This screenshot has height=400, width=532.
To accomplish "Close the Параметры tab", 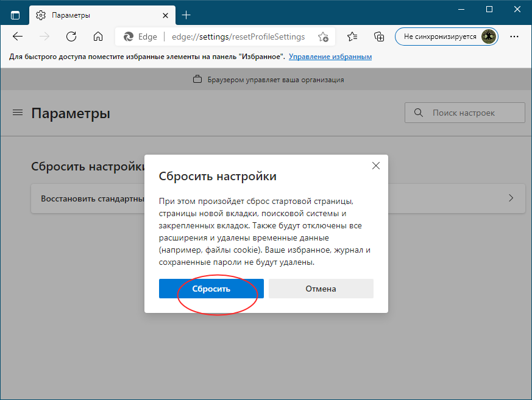I will [165, 15].
